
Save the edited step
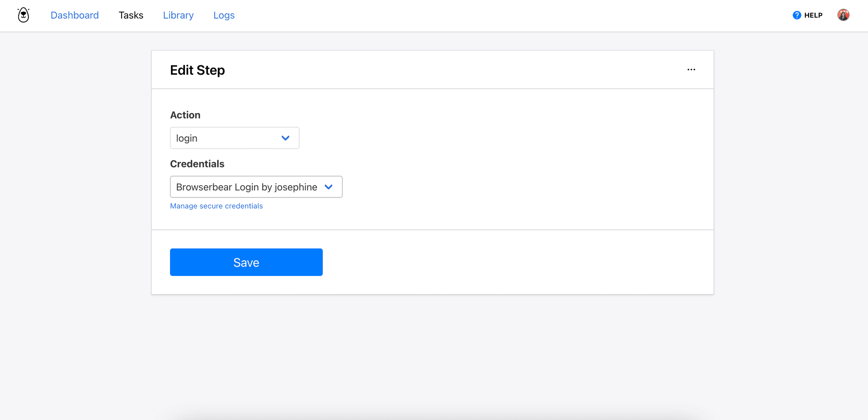[x=246, y=262]
